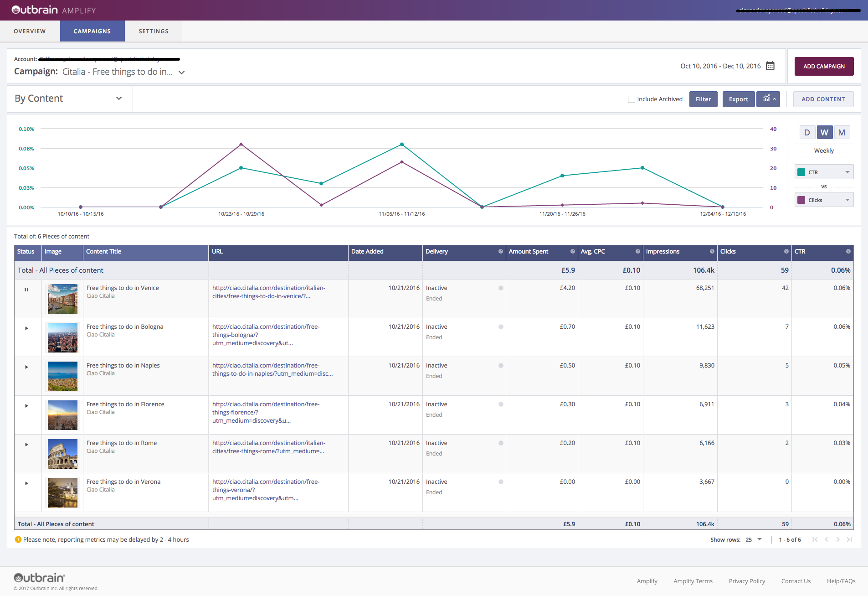The width and height of the screenshot is (868, 596).
Task: Click the play status icon for Naples
Action: click(26, 367)
